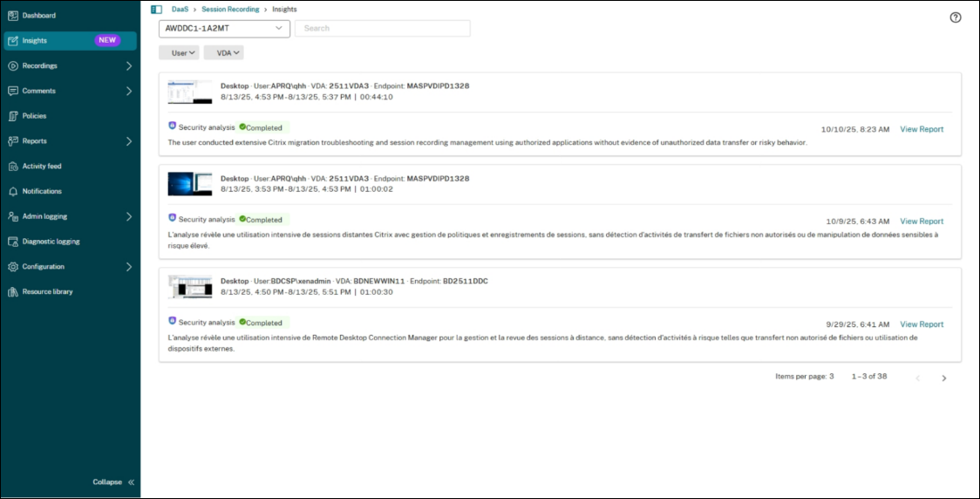Click the help question mark icon
Screen dimensions: 980x499
[955, 17]
